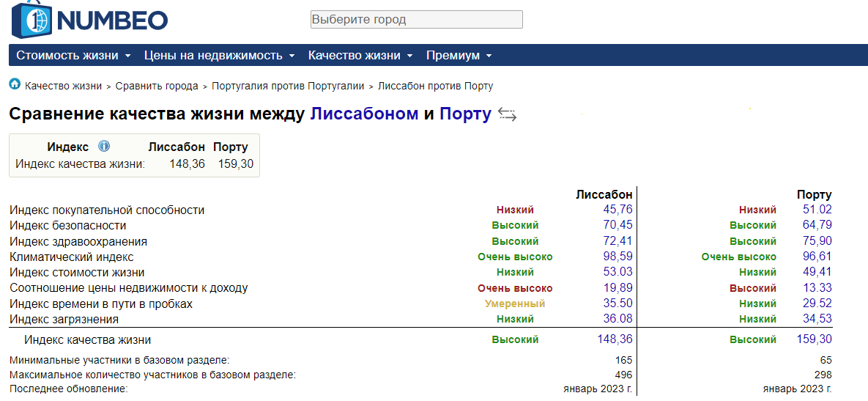Click Lisbon pollution index value 36.08
Image resolution: width=868 pixels, height=401 pixels.
617,319
